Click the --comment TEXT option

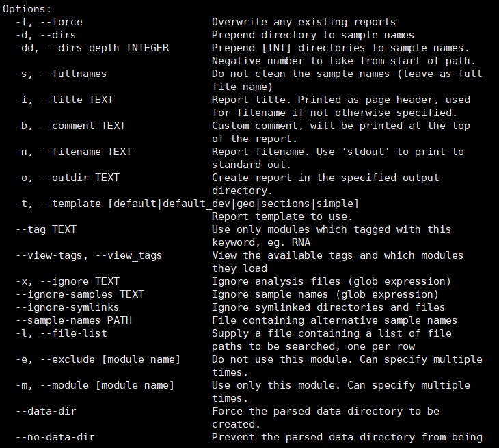click(81, 126)
